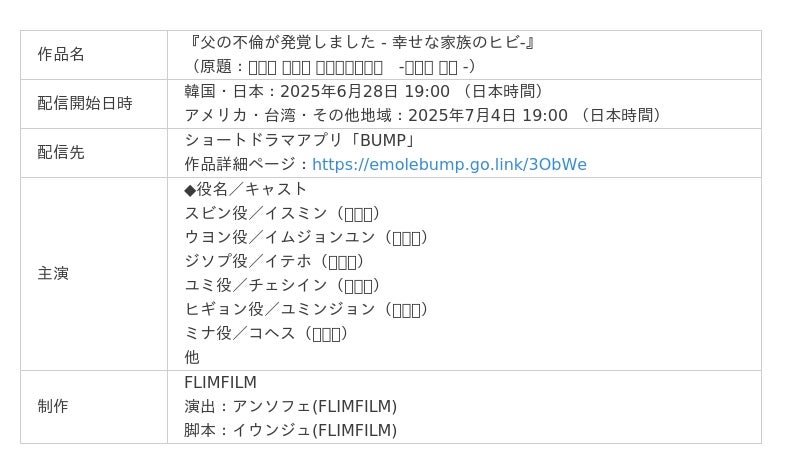Screen dimensions: 800x474
Task: Select the ヒギョン役／ユミンジョン cast line
Action: coord(306,309)
